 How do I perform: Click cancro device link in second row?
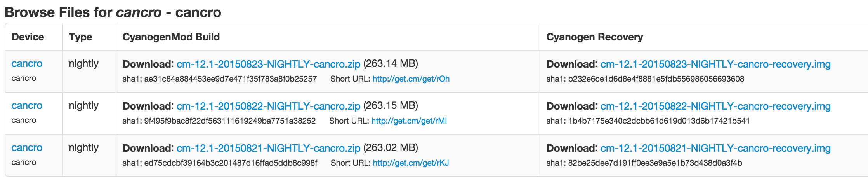pos(27,106)
